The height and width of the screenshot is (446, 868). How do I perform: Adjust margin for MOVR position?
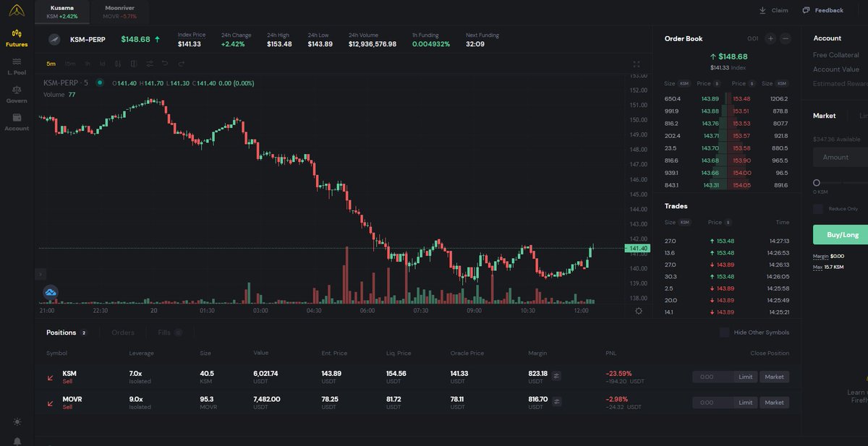click(x=556, y=402)
